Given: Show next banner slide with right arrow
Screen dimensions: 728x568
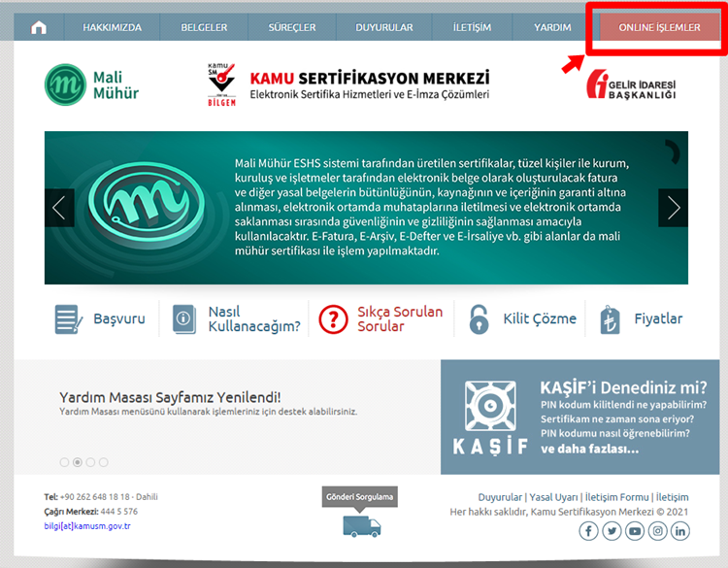Looking at the screenshot, I should (x=674, y=208).
